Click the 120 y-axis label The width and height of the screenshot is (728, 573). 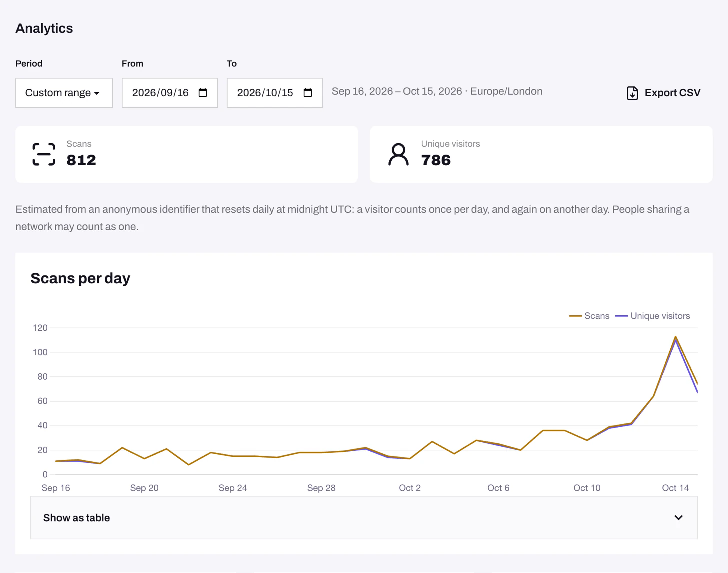(x=40, y=328)
